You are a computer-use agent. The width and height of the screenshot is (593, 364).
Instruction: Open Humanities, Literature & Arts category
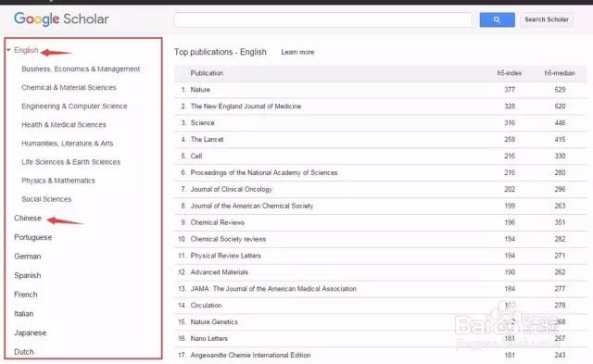tap(68, 144)
